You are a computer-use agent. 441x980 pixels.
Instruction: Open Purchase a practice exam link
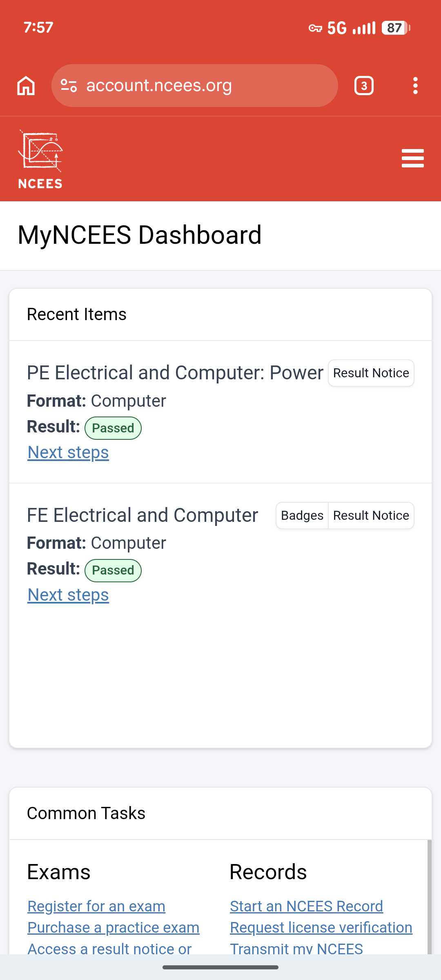pyautogui.click(x=114, y=927)
